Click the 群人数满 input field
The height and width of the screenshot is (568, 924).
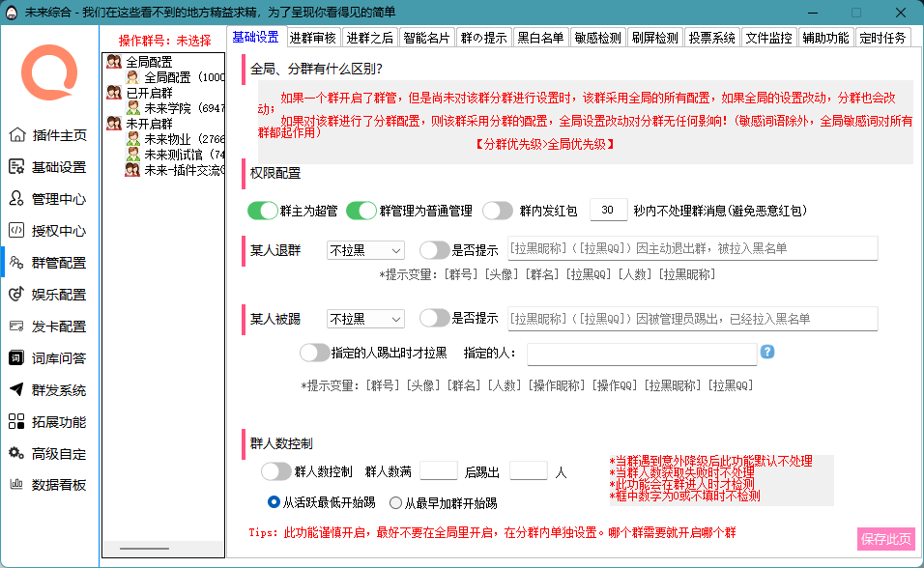click(438, 470)
